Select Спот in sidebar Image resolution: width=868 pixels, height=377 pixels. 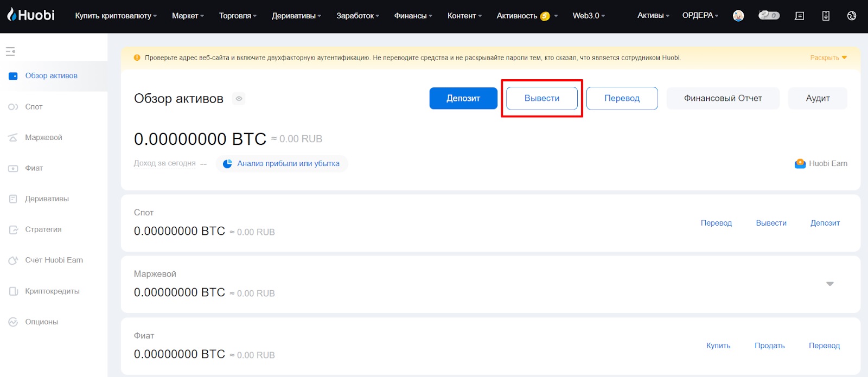[34, 107]
